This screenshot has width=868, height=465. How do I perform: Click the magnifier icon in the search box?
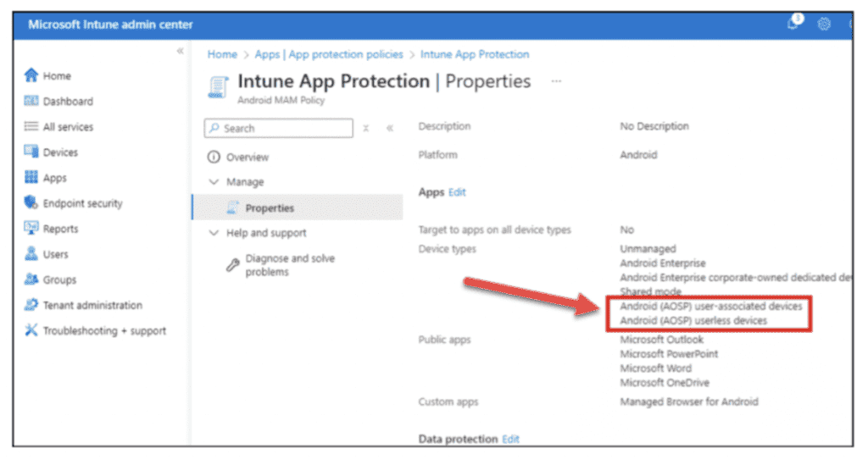click(x=214, y=128)
